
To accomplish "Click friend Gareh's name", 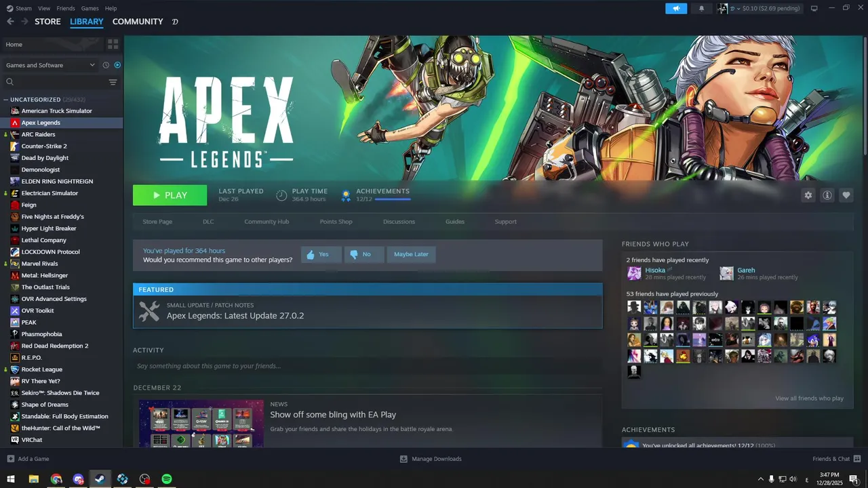I will [x=746, y=270].
